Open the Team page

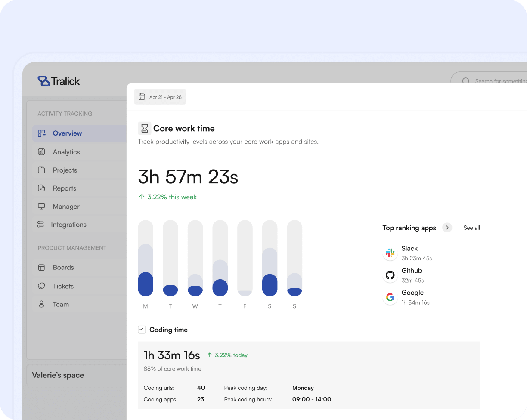click(x=61, y=304)
